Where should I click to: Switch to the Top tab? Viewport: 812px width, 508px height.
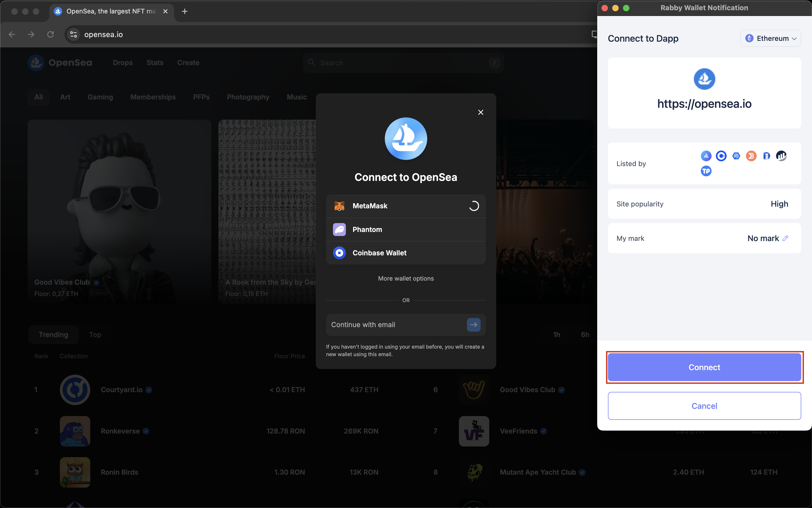(x=95, y=335)
